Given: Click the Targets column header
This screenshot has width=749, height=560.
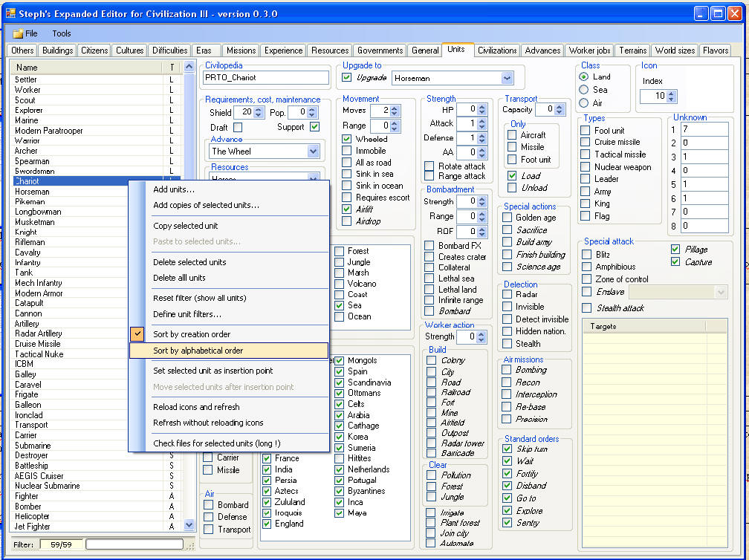Looking at the screenshot, I should click(643, 327).
